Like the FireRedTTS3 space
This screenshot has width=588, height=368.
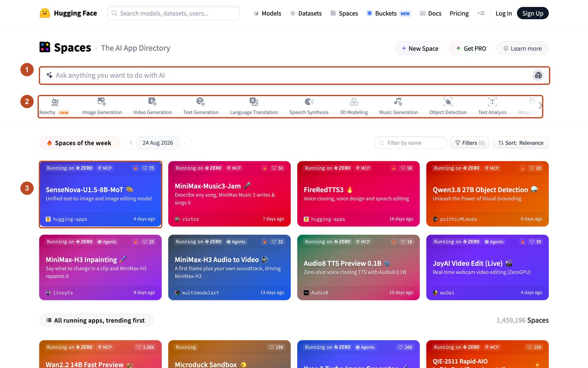[x=406, y=168]
